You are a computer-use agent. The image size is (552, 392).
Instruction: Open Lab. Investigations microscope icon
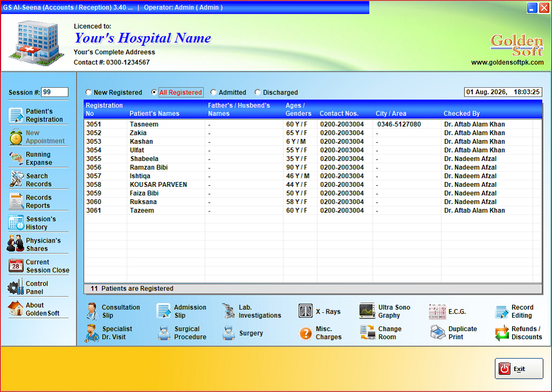click(x=229, y=311)
